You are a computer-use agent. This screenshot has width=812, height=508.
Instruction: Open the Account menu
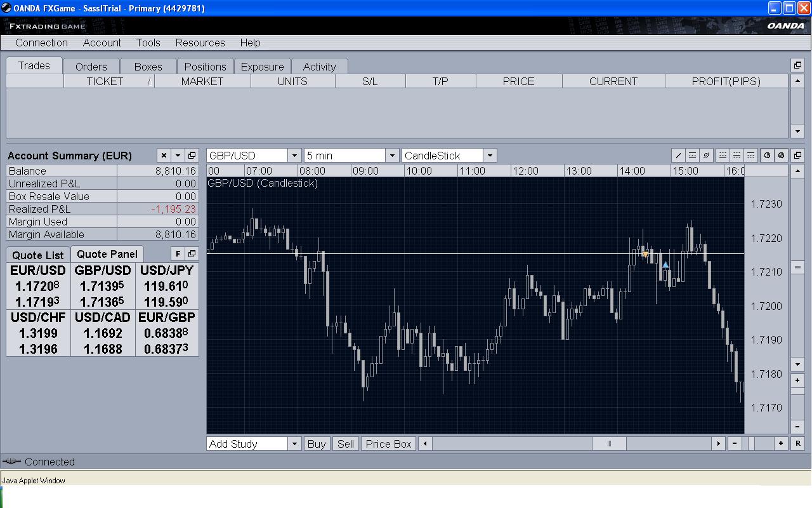tap(102, 43)
